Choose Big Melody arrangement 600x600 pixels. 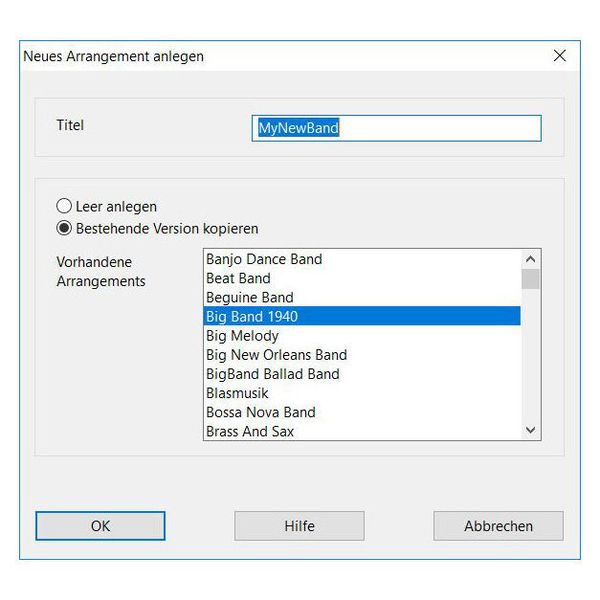pos(242,336)
